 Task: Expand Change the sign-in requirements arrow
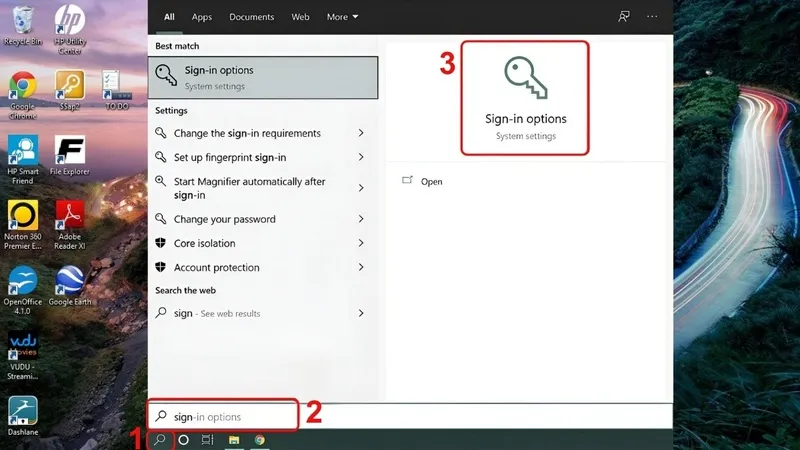(x=361, y=133)
